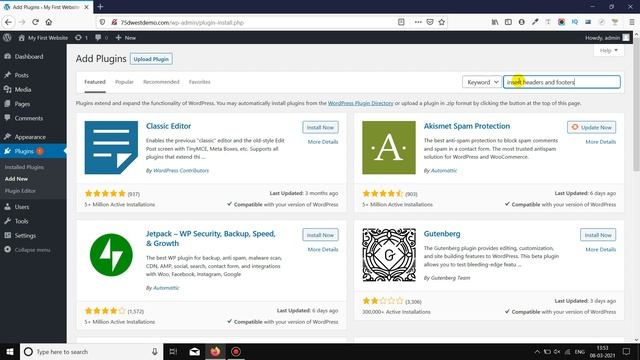Open Add New submenu item

(16, 179)
